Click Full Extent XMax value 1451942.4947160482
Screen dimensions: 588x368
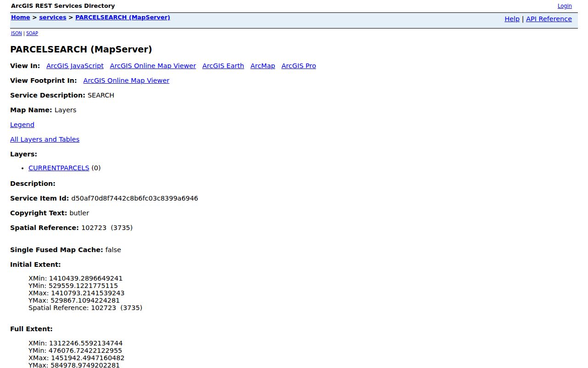click(x=88, y=358)
